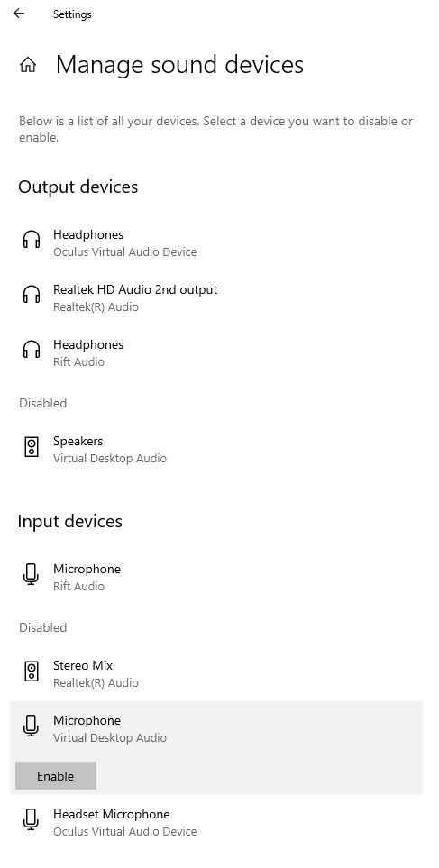Screen dimensions: 439x868
Task: Click the Stereo Mix speaker icon
Action: click(x=32, y=671)
